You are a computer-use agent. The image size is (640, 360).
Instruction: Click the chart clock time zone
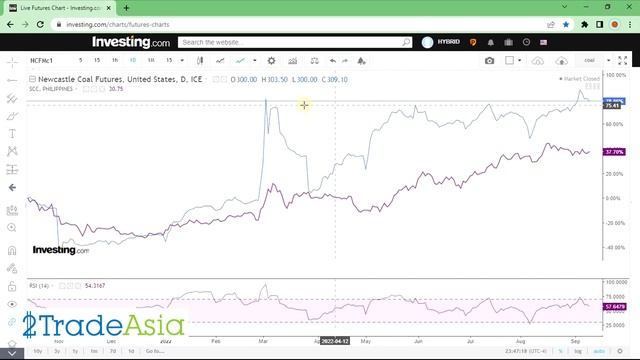coord(525,351)
